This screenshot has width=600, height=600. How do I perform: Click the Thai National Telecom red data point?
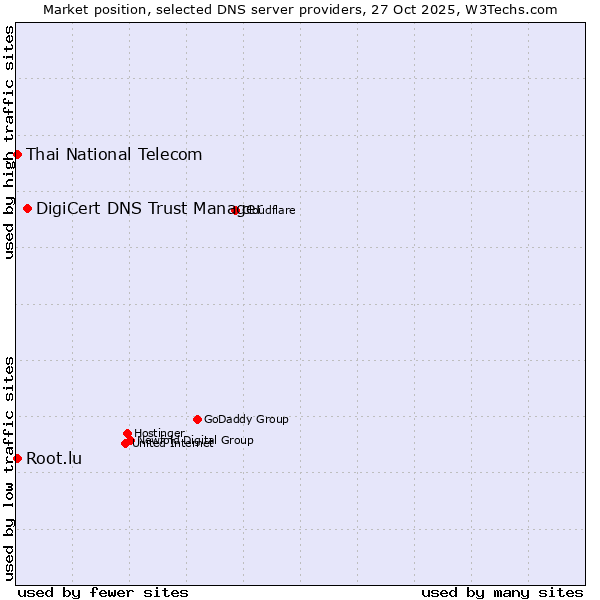17,154
